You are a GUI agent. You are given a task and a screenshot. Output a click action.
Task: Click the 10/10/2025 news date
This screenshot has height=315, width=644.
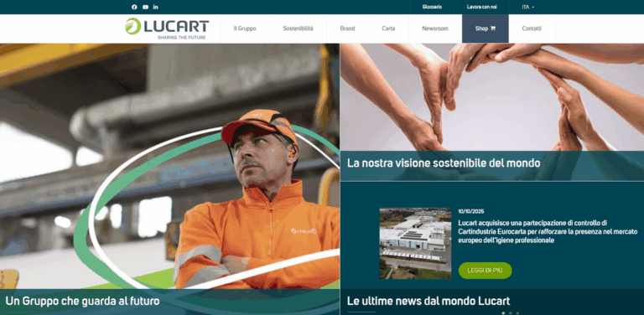click(x=471, y=212)
